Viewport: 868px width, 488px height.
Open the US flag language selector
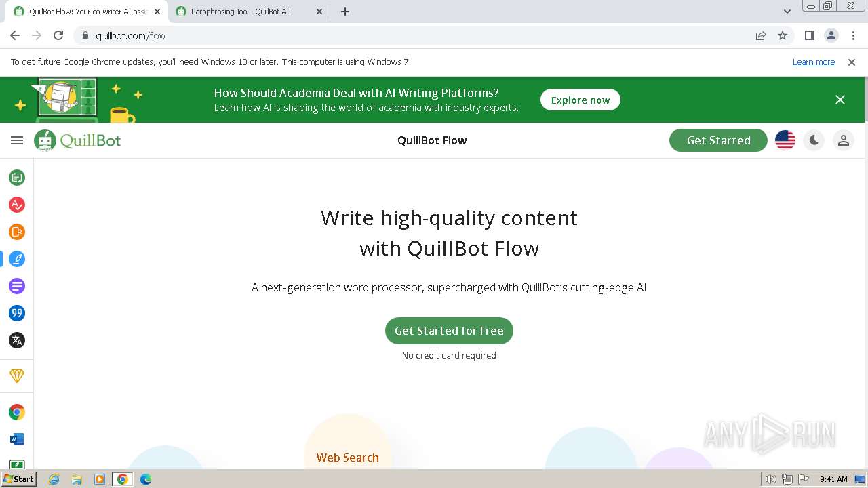(785, 140)
